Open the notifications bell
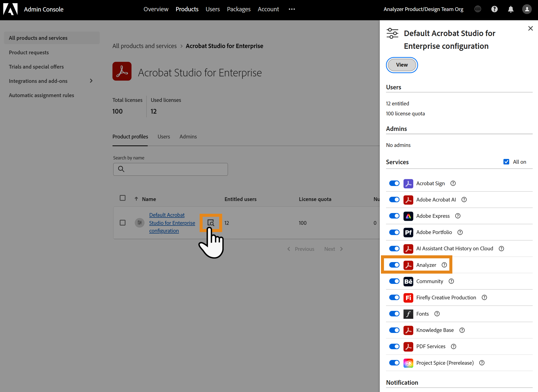Image resolution: width=538 pixels, height=392 pixels. pyautogui.click(x=511, y=9)
